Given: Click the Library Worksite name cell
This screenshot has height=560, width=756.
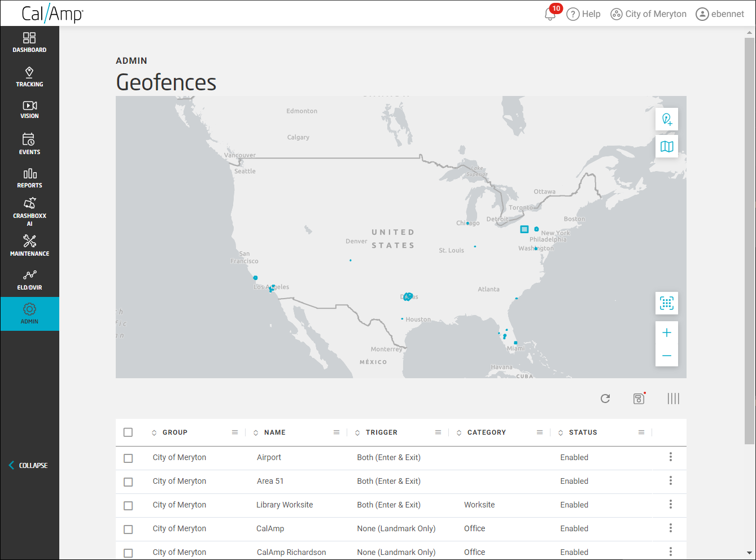Looking at the screenshot, I should 285,505.
